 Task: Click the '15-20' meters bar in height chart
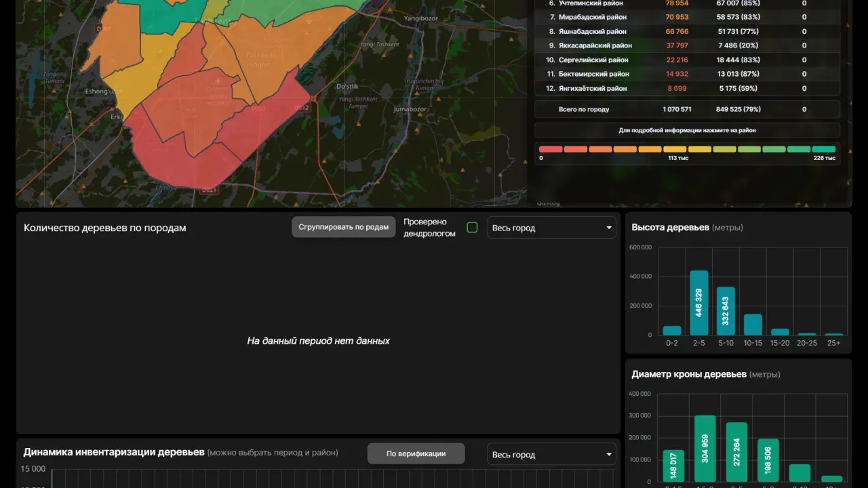[780, 331]
